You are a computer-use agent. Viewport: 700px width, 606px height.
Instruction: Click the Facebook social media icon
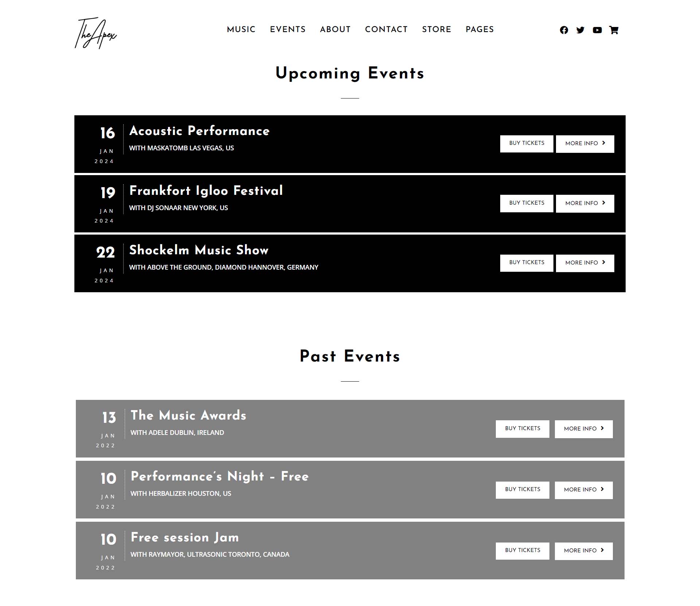564,30
